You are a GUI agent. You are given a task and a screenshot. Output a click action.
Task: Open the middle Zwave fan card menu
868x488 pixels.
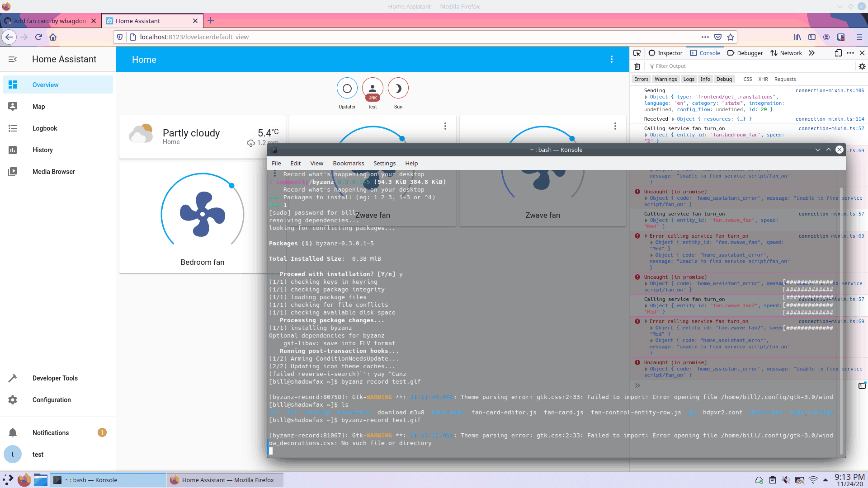coord(445,126)
